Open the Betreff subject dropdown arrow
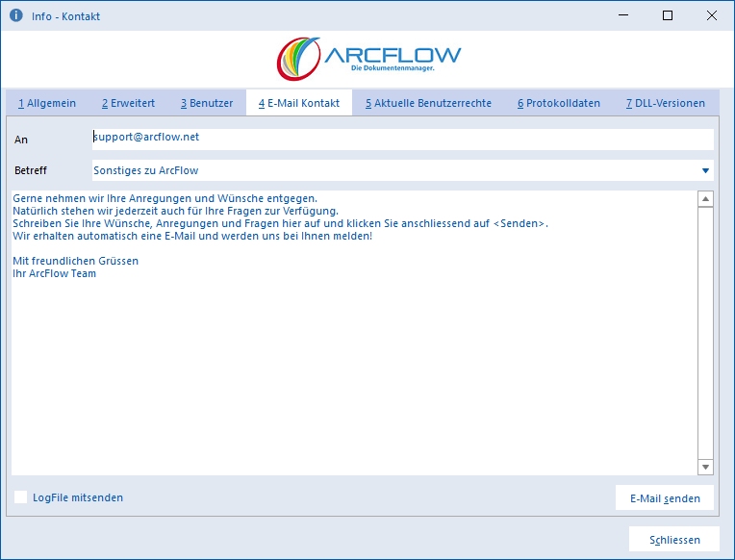 coord(705,170)
